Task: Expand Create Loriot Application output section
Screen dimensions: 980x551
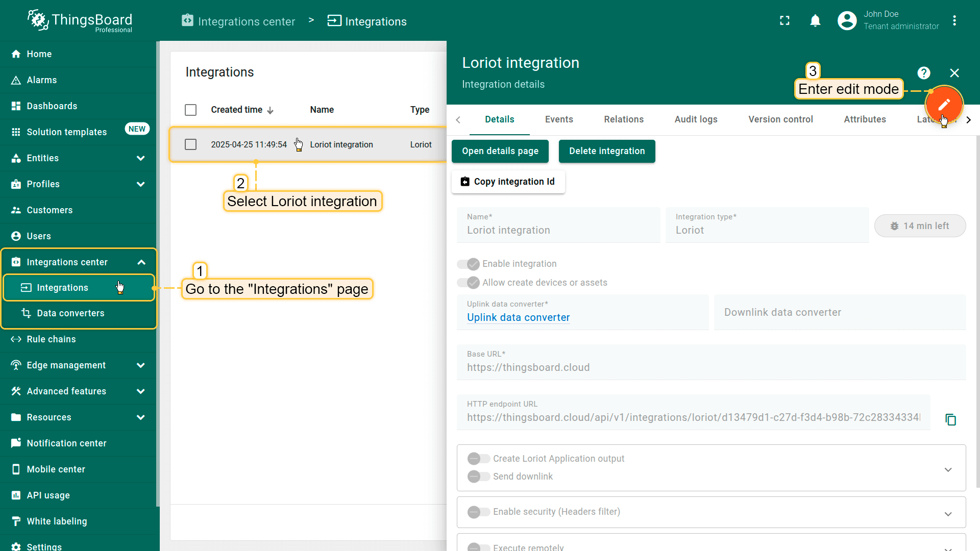Action: [948, 470]
